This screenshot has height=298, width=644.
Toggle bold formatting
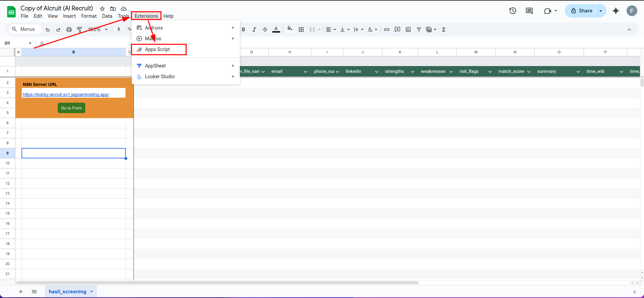244,30
